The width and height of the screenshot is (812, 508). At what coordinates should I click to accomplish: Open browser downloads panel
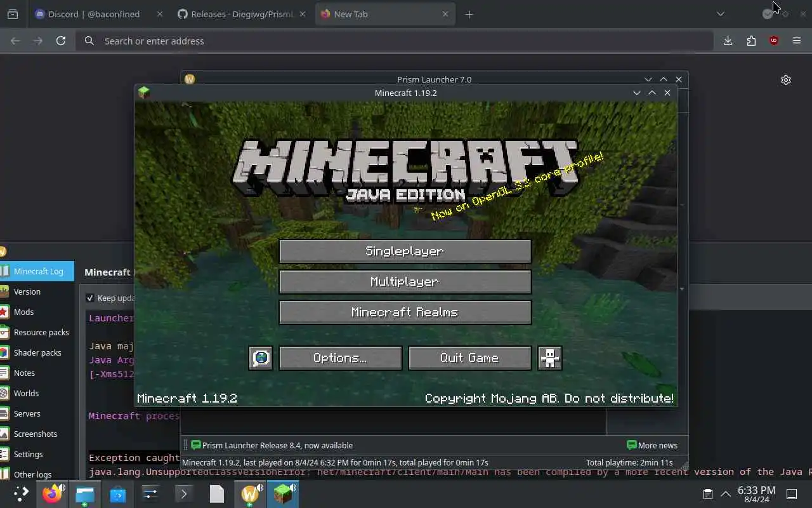[x=728, y=41]
